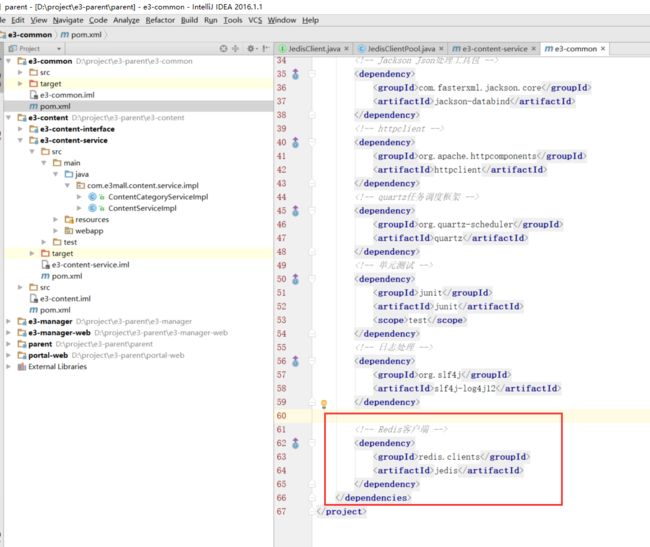Close the e3-content-service tab
This screenshot has width=650, height=547.
534,49
